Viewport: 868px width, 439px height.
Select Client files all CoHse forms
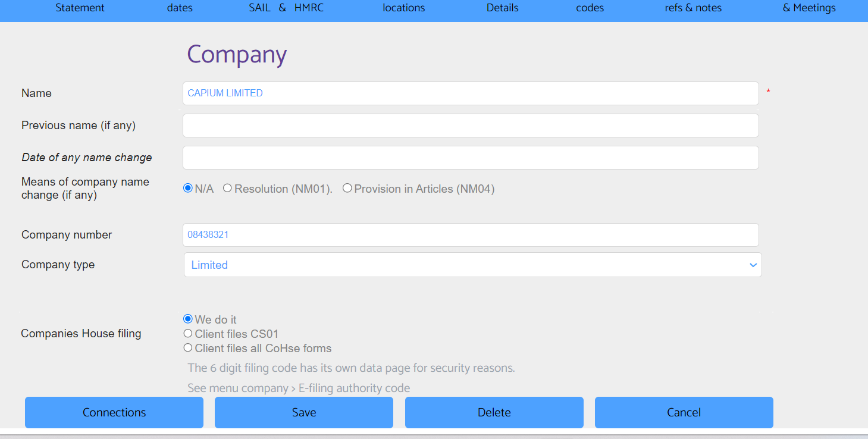(188, 348)
